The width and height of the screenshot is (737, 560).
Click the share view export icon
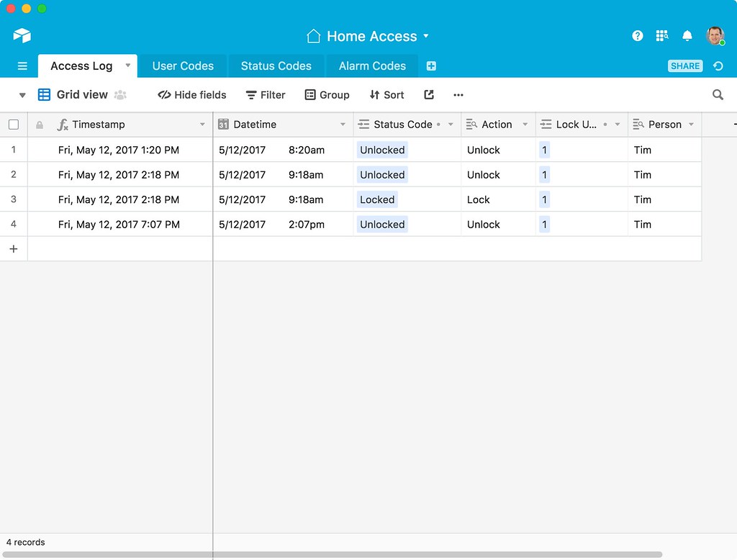click(429, 94)
